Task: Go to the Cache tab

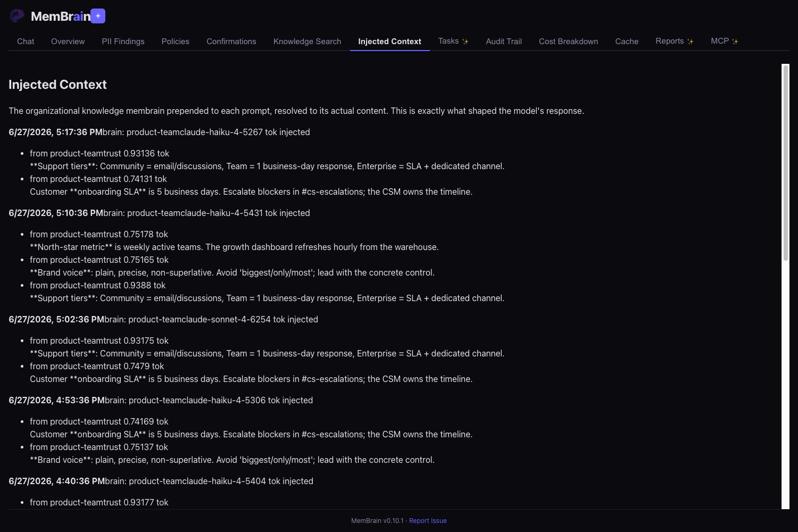Action: [627, 41]
